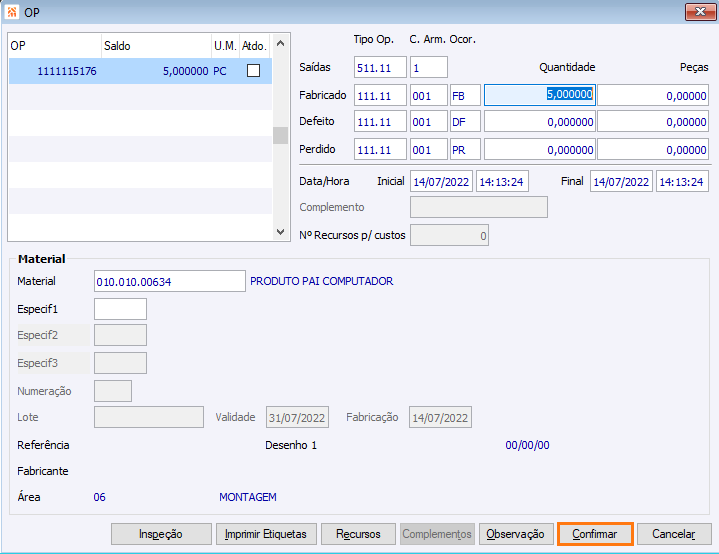Click Defeito C. Arm. field 001
Image resolution: width=719 pixels, height=554 pixels.
[x=429, y=122]
